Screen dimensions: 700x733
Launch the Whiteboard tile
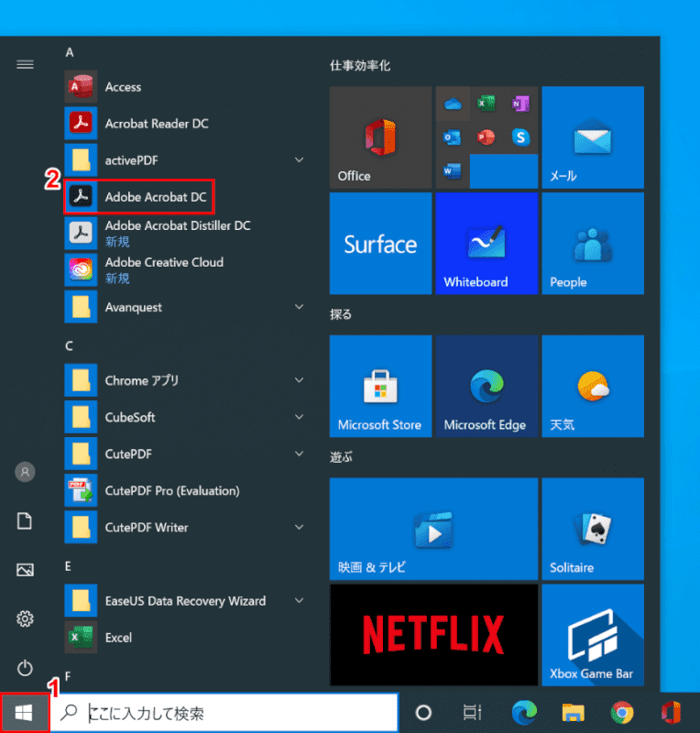(487, 244)
